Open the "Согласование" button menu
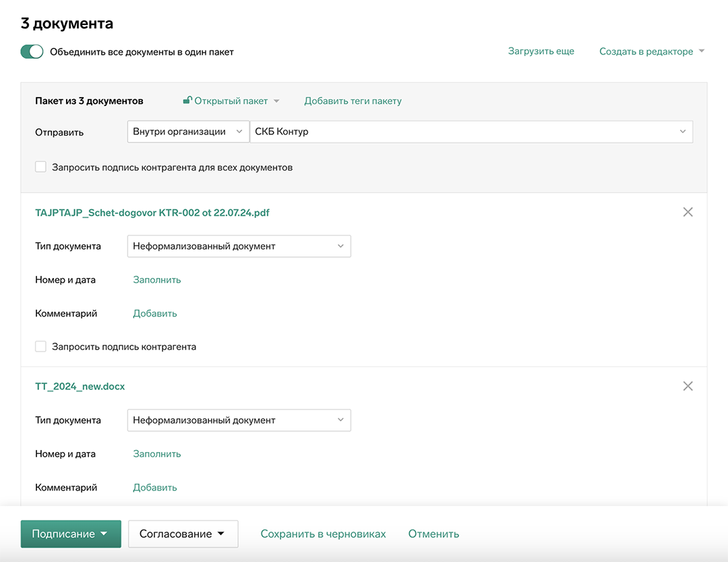Viewport: 728px width, 562px height. (183, 534)
